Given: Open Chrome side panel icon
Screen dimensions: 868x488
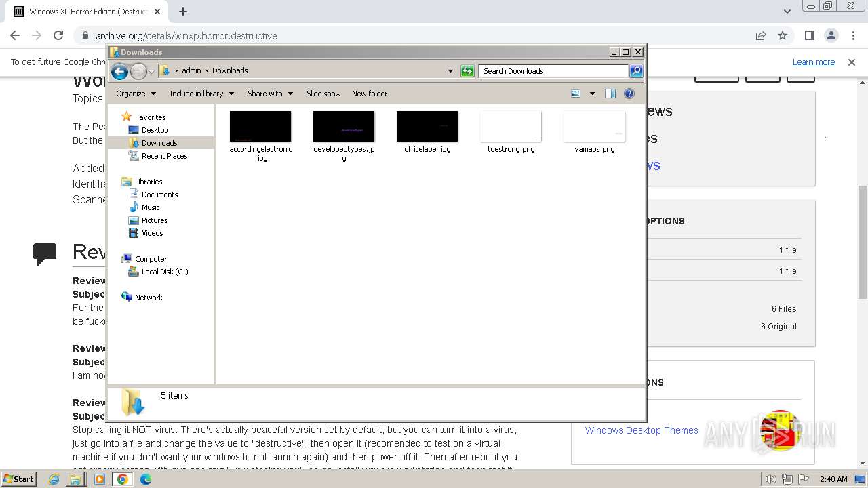Looking at the screenshot, I should pyautogui.click(x=809, y=35).
